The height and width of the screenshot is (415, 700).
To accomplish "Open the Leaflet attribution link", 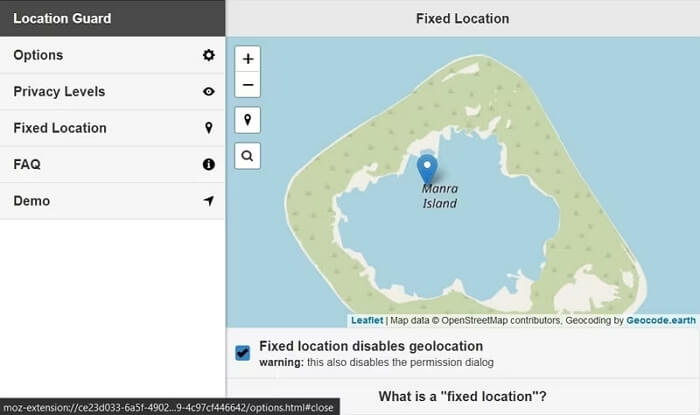I will tap(367, 320).
